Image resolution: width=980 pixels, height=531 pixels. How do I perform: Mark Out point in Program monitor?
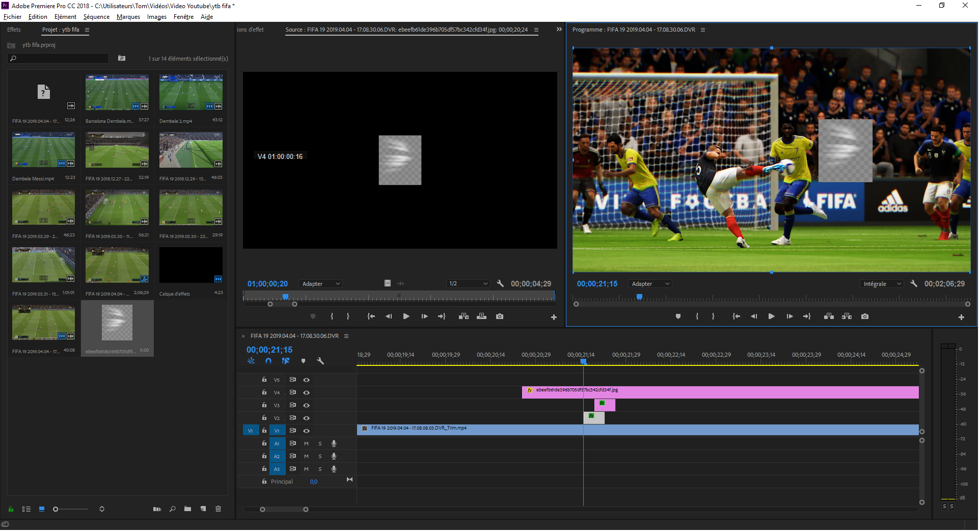coord(713,316)
